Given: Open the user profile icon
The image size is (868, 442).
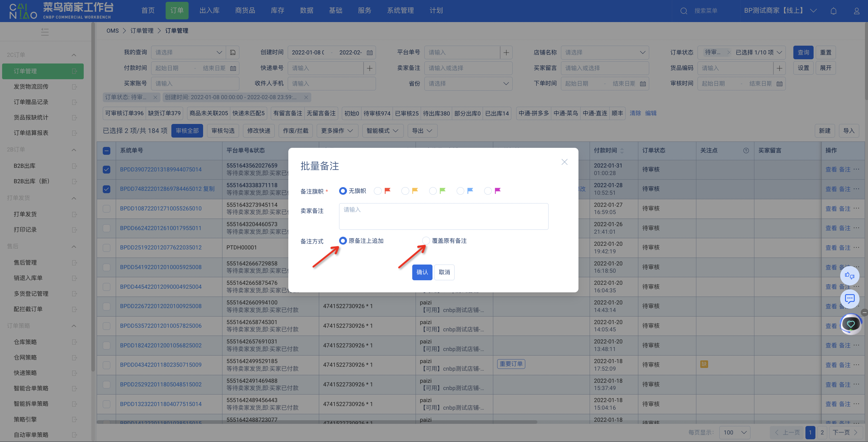Looking at the screenshot, I should [x=856, y=11].
